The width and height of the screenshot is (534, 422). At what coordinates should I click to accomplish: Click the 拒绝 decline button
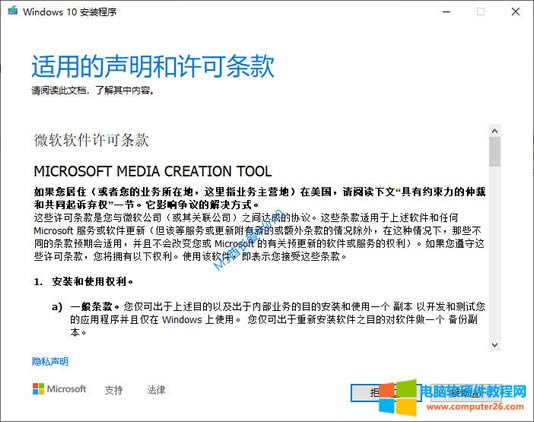click(386, 393)
